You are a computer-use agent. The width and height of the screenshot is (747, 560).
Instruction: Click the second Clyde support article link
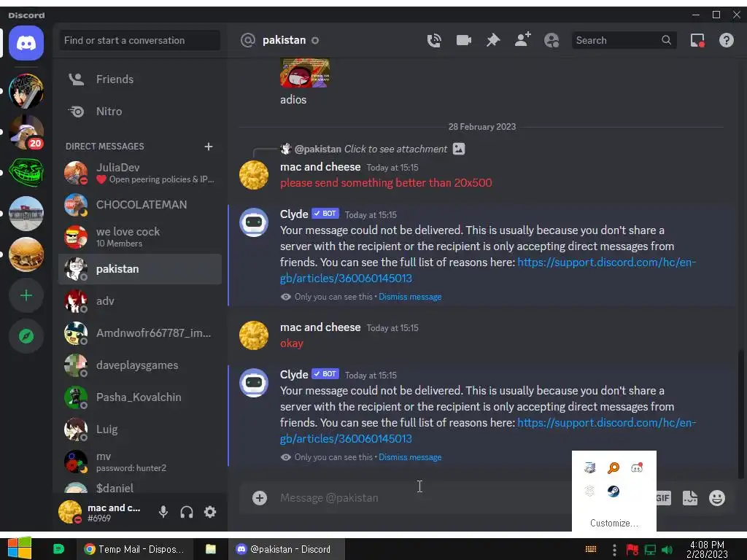pos(488,430)
